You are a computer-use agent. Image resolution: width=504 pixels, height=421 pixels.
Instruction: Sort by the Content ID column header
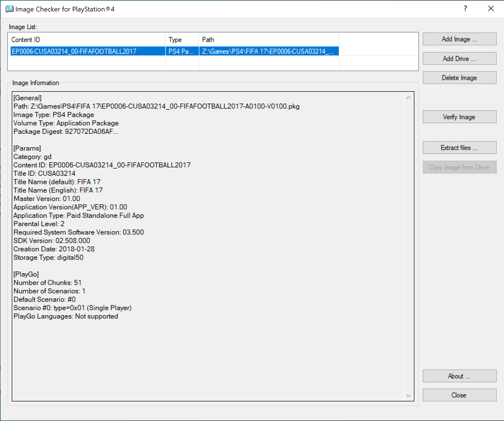[x=87, y=40]
